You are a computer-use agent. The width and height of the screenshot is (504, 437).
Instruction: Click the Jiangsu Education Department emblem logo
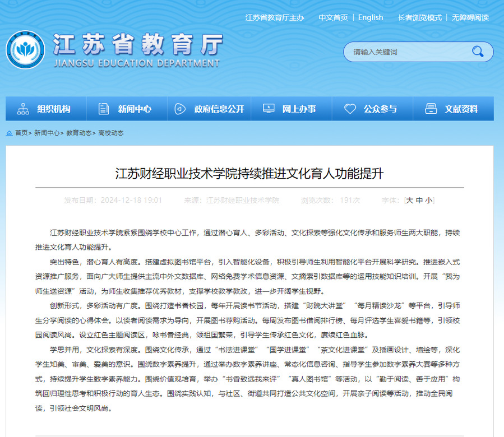click(25, 50)
